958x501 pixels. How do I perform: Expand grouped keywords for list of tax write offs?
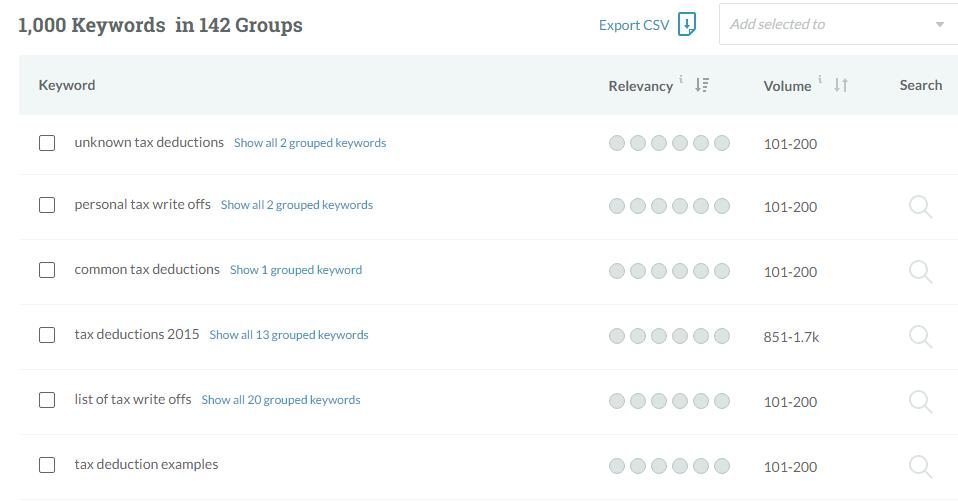coord(280,400)
